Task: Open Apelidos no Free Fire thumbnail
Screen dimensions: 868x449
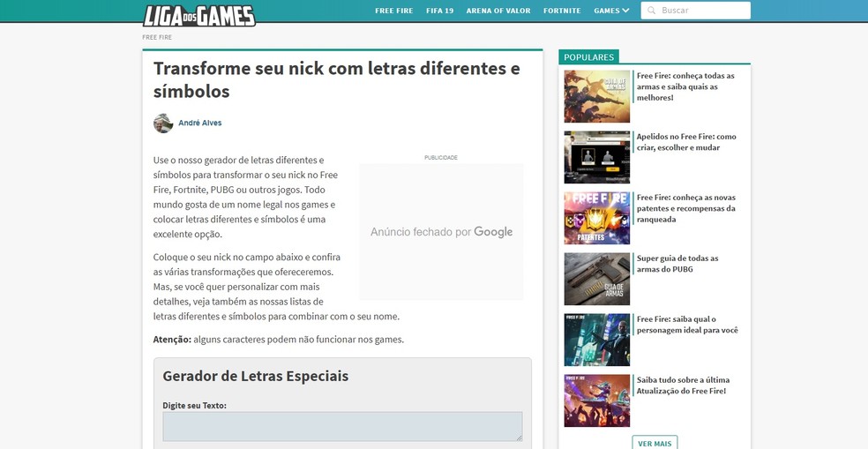Action: 596,157
